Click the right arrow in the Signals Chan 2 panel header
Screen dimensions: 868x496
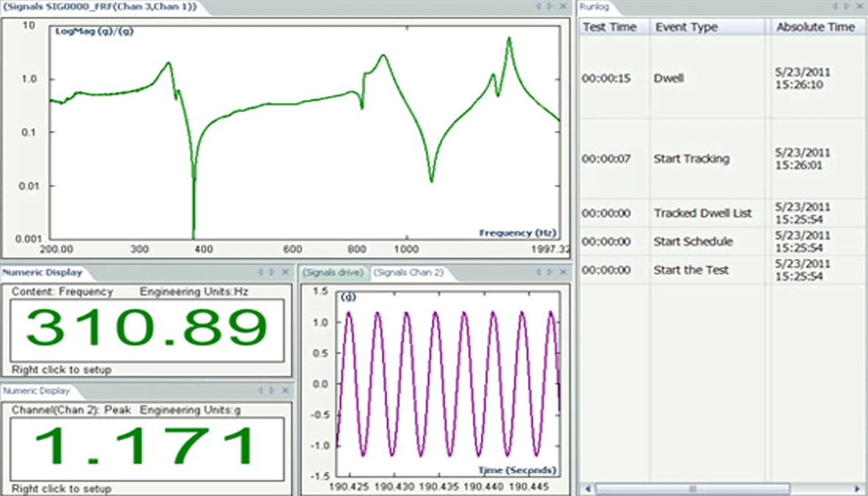[550, 272]
